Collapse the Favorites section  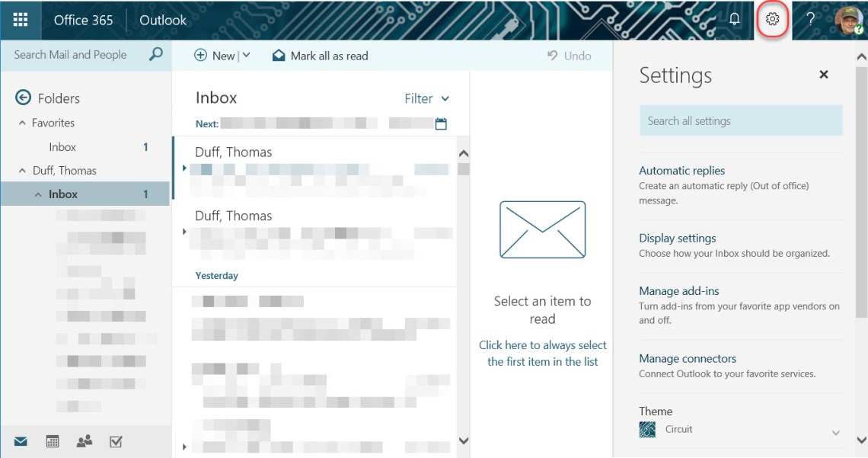[23, 123]
